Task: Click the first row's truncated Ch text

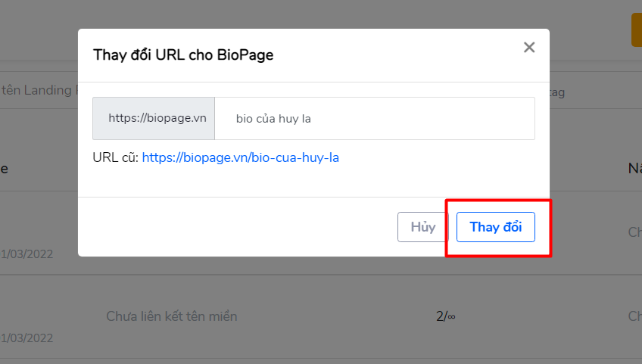Action: [635, 232]
